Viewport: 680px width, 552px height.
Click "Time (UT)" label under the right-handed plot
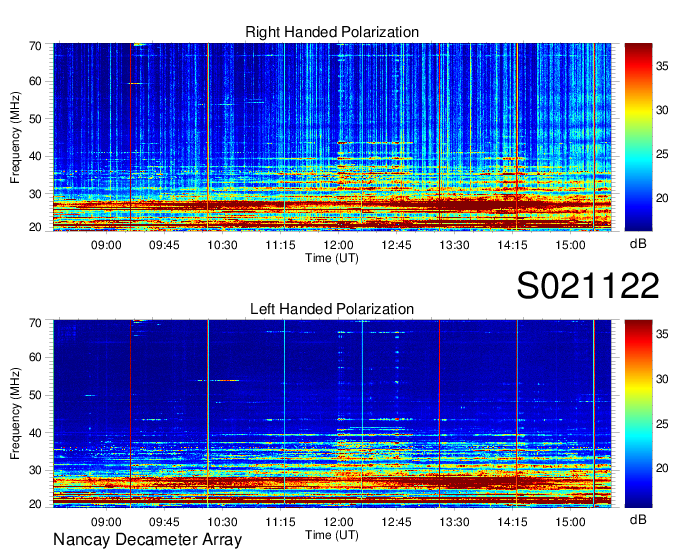click(x=332, y=258)
